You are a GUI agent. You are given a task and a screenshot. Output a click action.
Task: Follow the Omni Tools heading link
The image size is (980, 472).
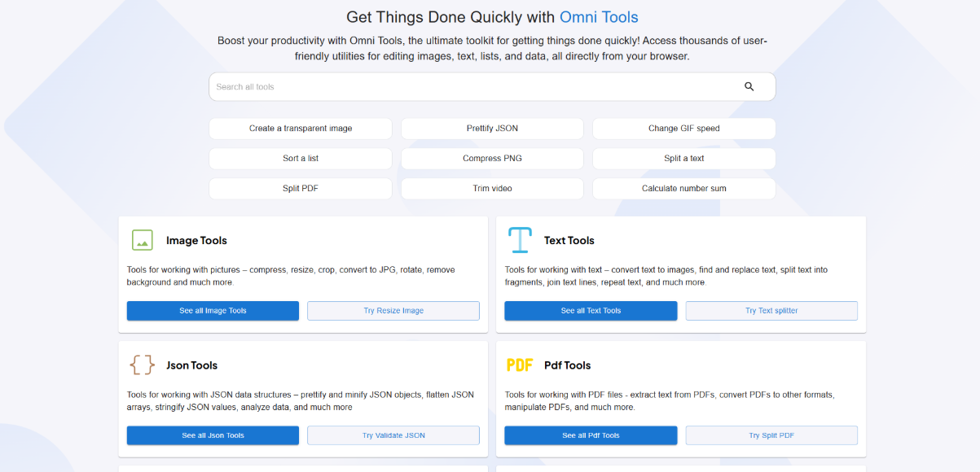(599, 17)
